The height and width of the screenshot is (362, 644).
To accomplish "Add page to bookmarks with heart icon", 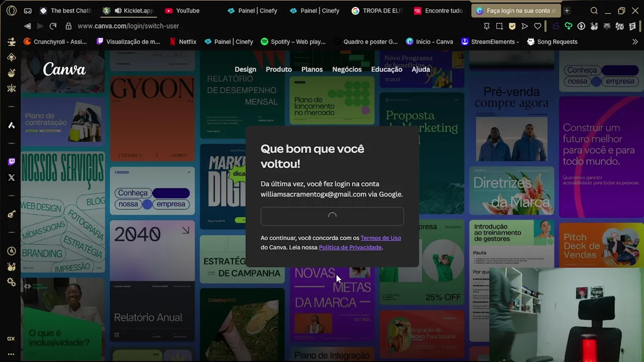I will [x=538, y=26].
